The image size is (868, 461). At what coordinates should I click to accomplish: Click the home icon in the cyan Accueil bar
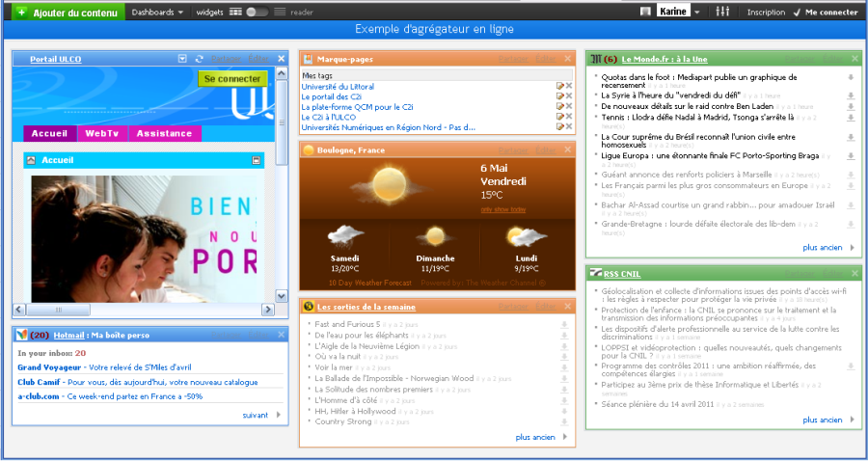click(x=32, y=160)
